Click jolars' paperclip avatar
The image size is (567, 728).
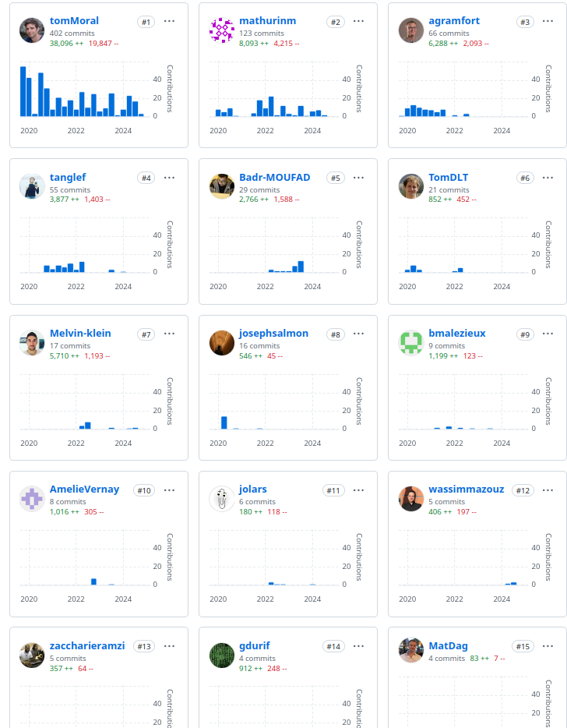click(222, 499)
